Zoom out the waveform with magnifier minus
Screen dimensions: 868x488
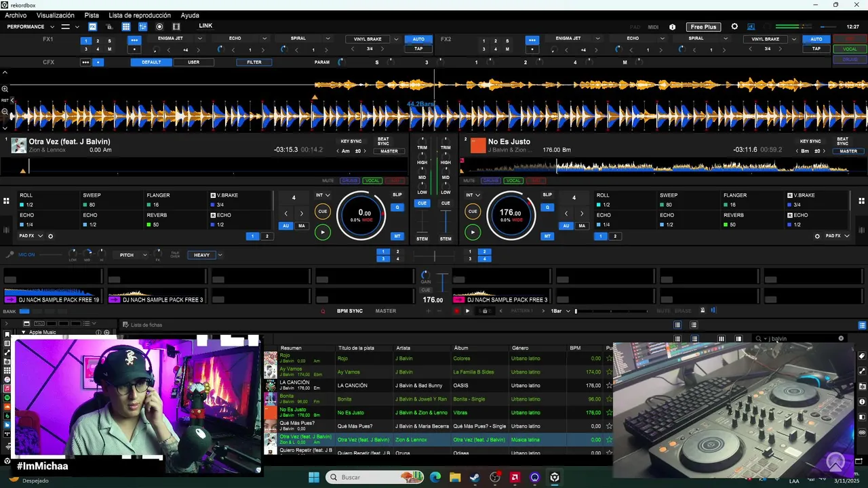pyautogui.click(x=5, y=111)
